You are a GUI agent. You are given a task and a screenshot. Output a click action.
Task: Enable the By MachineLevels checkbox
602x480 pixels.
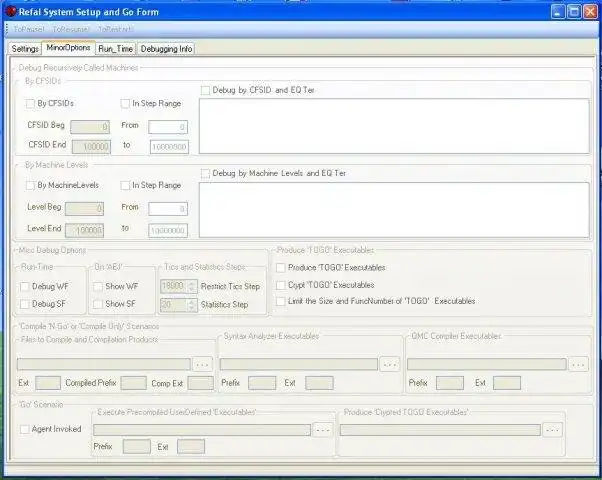30,185
